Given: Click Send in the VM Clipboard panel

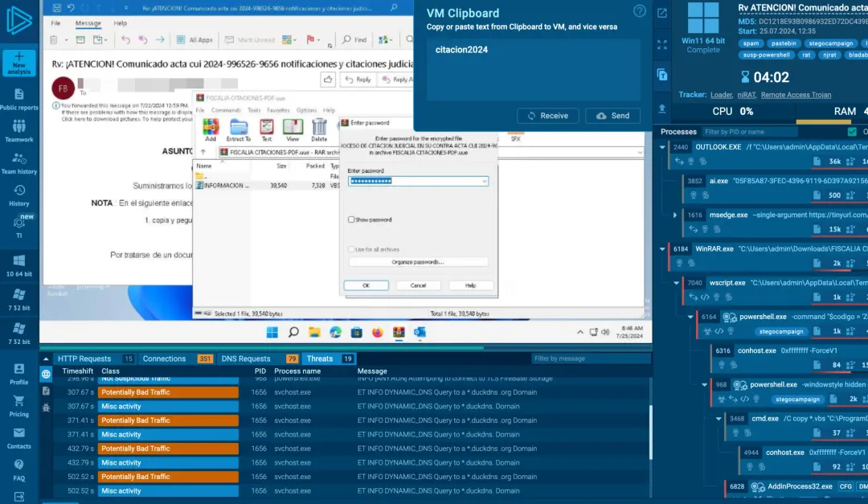Looking at the screenshot, I should (612, 115).
